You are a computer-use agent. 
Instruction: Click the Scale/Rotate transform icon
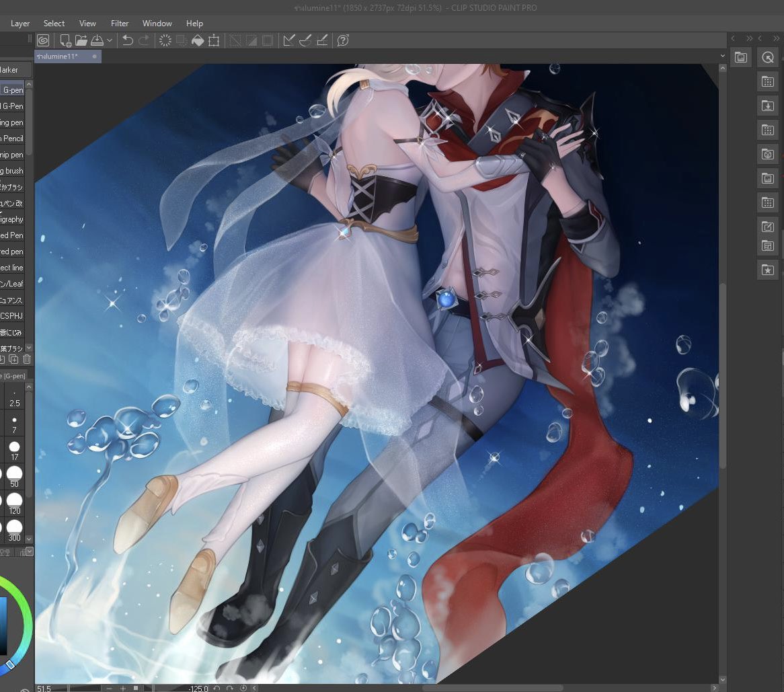pyautogui.click(x=214, y=40)
